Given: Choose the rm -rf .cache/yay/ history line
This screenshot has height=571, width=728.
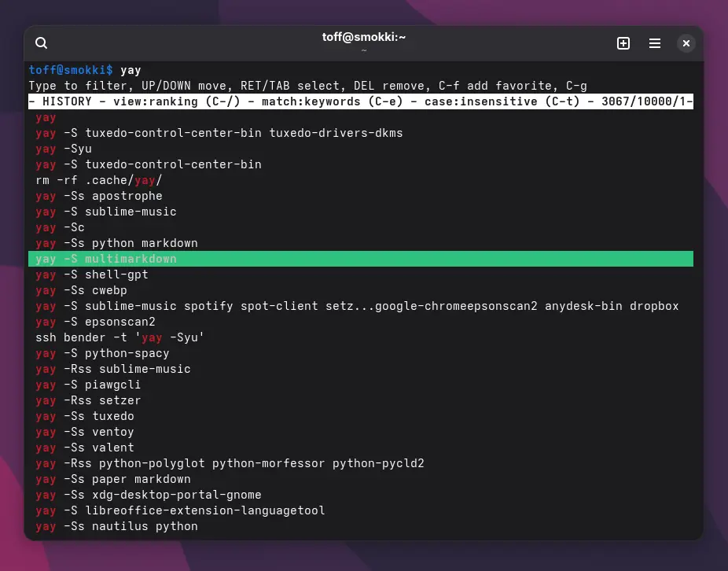Looking at the screenshot, I should click(x=98, y=180).
